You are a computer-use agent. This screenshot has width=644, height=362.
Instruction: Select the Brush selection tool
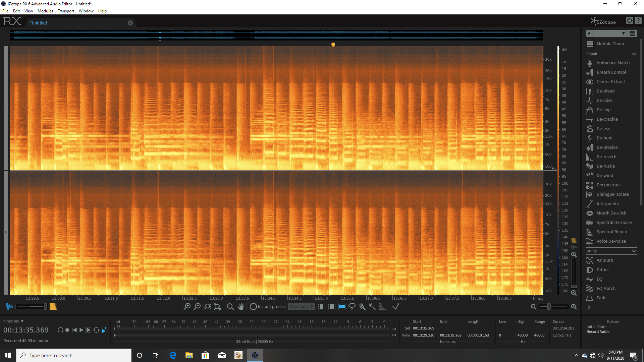362,306
